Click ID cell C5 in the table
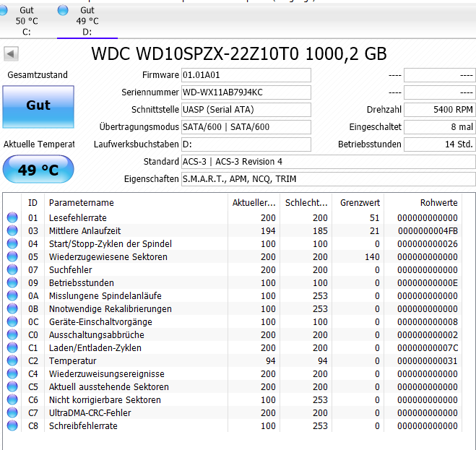 (x=33, y=387)
